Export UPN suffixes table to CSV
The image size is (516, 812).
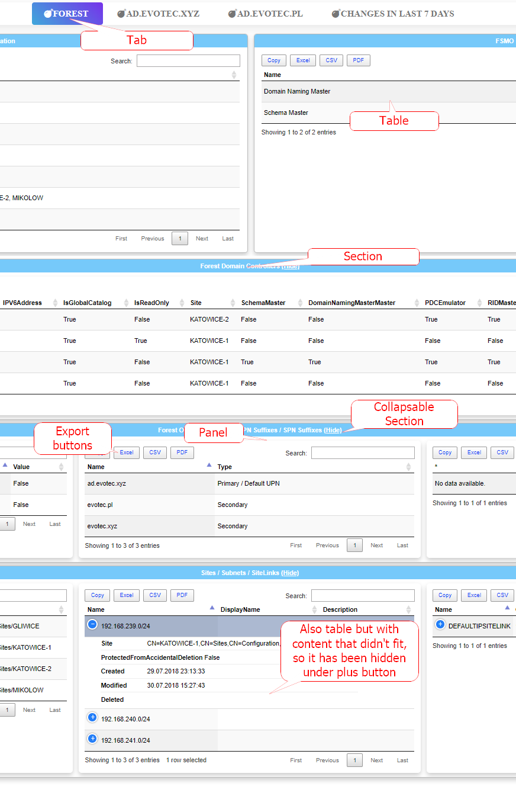point(155,452)
